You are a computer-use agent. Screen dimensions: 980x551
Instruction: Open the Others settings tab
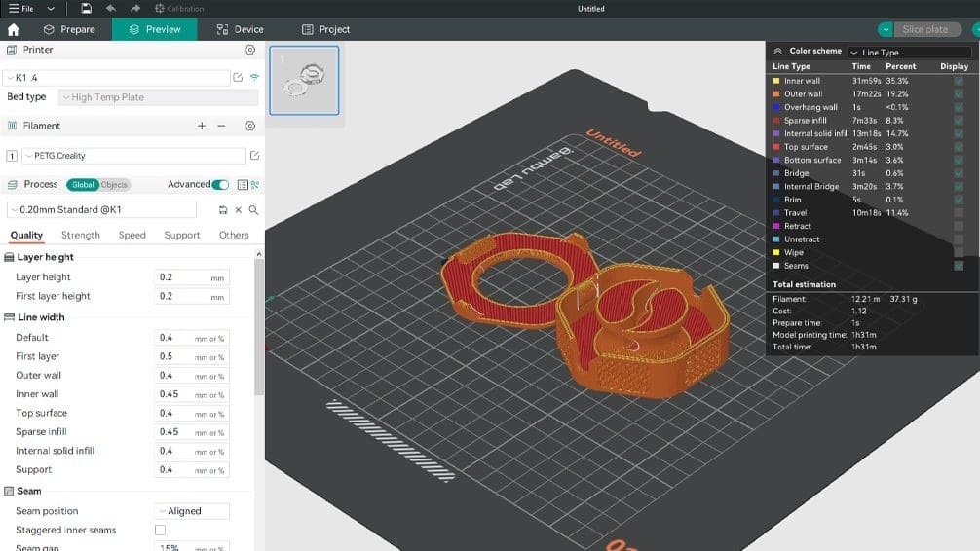pos(234,235)
